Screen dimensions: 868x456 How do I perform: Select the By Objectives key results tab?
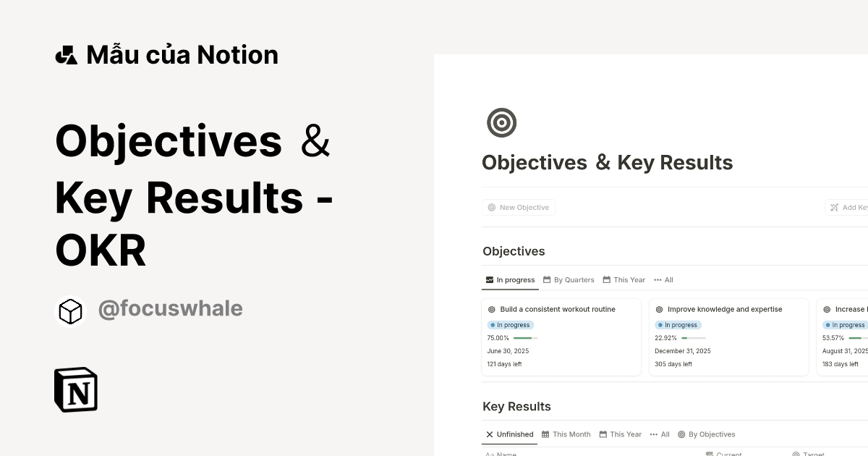706,434
